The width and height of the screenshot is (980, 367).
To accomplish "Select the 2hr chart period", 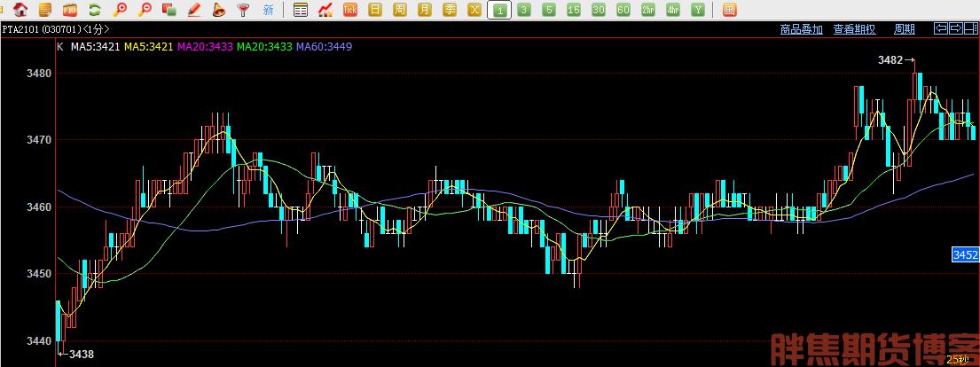I will (648, 10).
